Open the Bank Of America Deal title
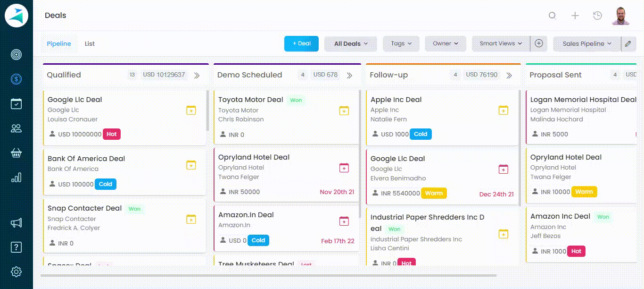 click(x=86, y=159)
